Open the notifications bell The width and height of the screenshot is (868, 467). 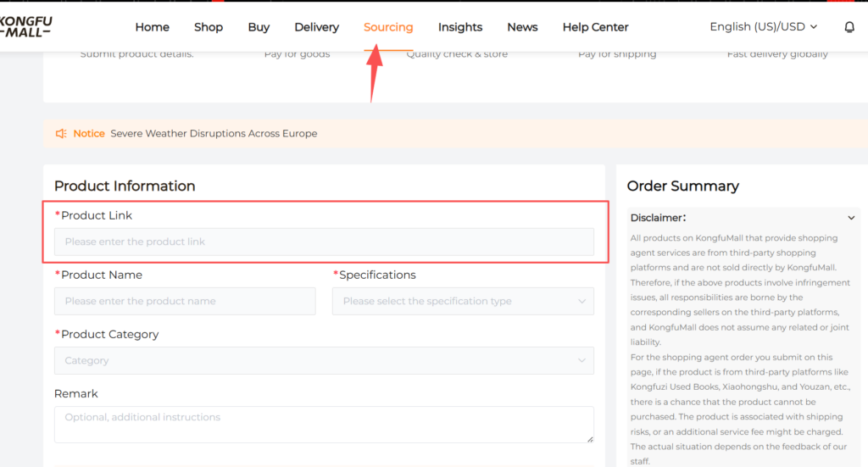point(849,27)
